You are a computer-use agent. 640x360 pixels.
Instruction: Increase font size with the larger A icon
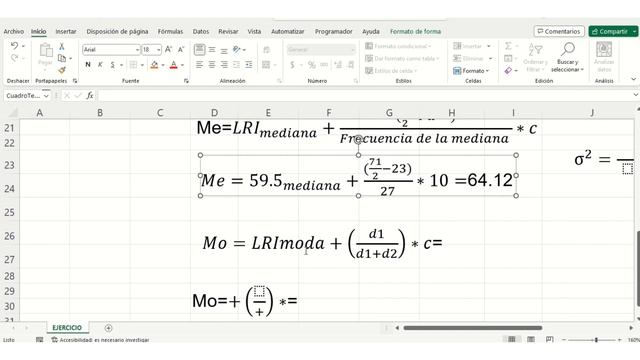coord(168,49)
